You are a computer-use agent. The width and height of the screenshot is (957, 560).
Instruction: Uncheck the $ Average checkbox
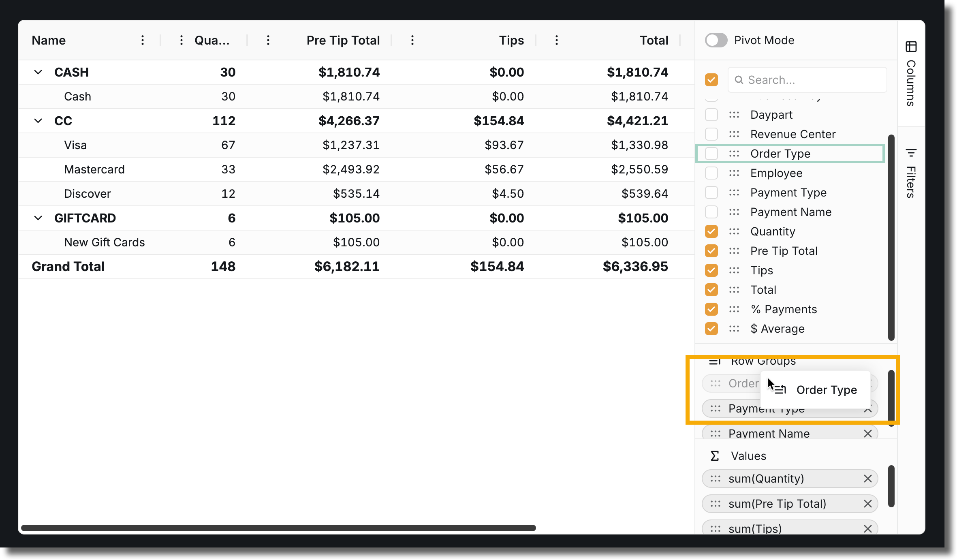[711, 329]
